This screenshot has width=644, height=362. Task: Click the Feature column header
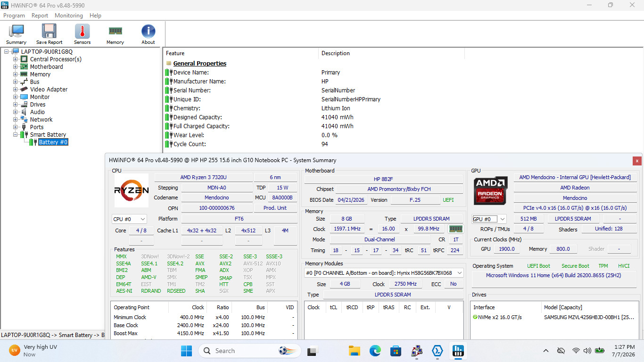pyautogui.click(x=240, y=53)
